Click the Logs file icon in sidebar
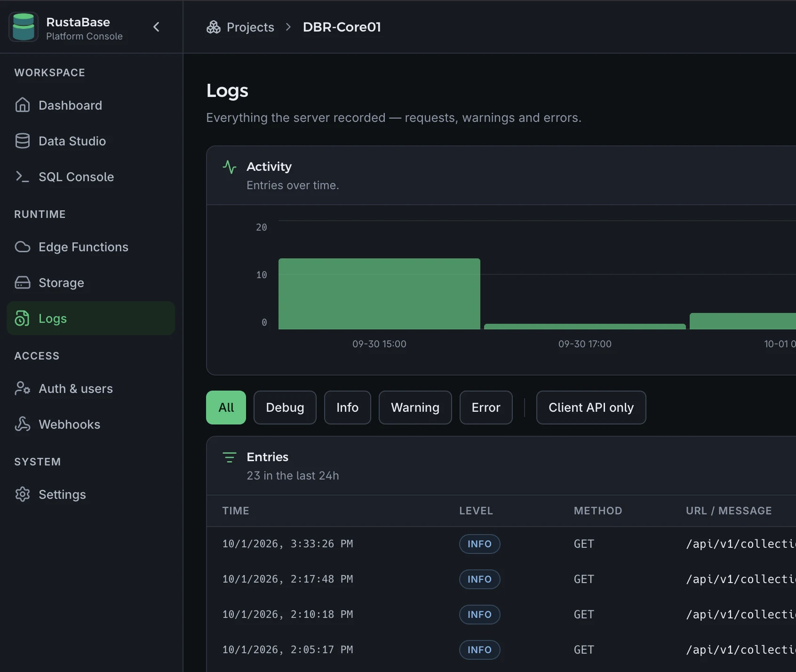Image resolution: width=796 pixels, height=672 pixels. click(x=23, y=318)
